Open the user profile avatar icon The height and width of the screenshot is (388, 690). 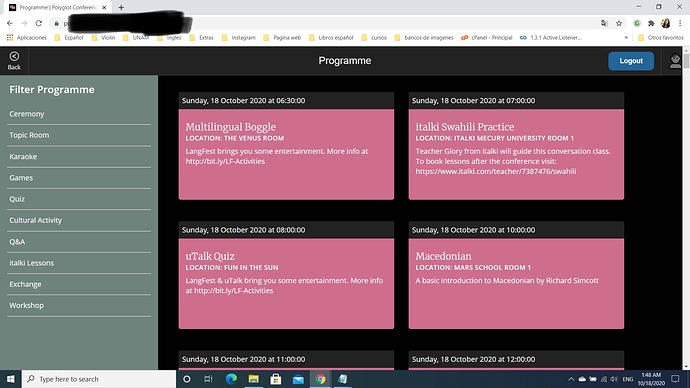point(675,61)
